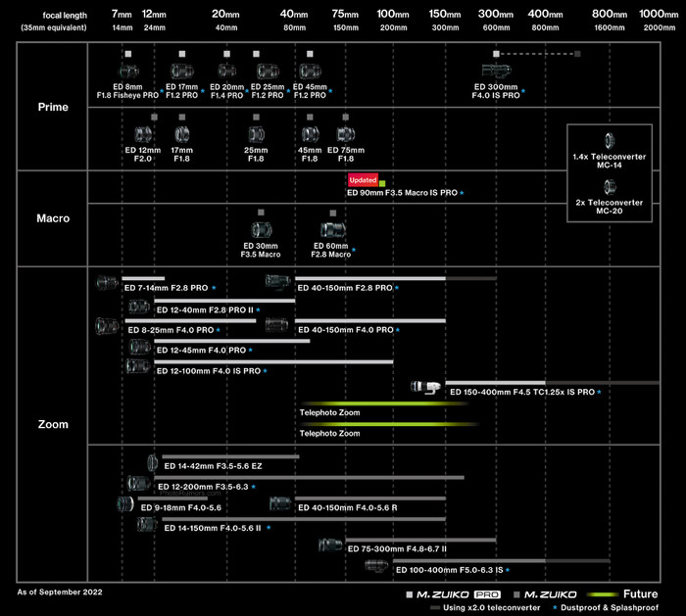Click the Macro category label
The width and height of the screenshot is (686, 616).
point(53,218)
